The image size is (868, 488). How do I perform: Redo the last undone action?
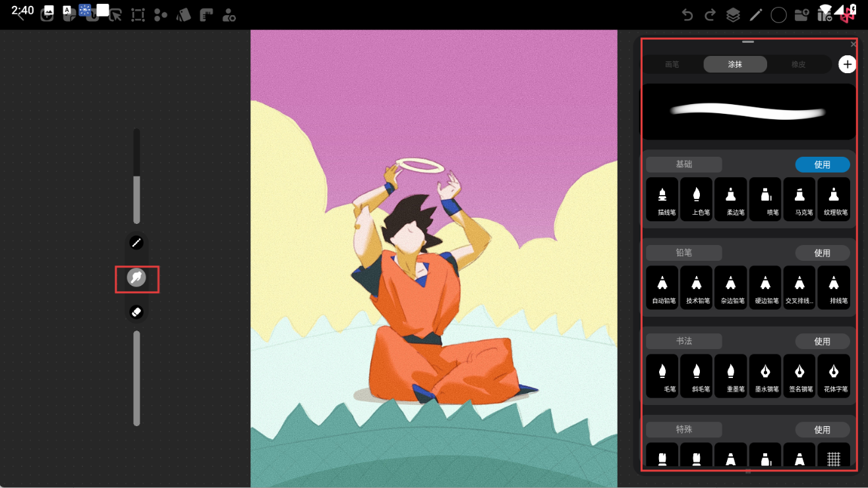tap(710, 15)
